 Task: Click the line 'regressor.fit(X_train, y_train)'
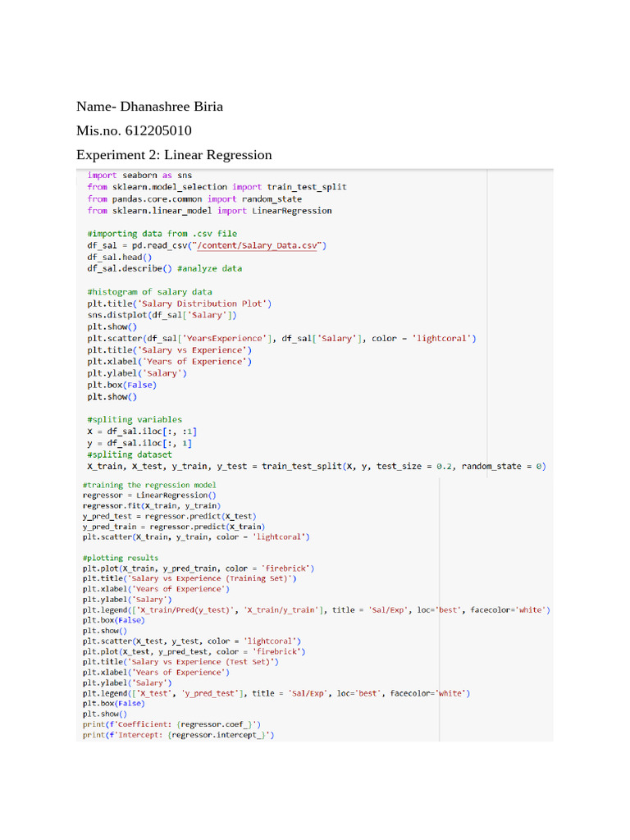click(x=152, y=505)
